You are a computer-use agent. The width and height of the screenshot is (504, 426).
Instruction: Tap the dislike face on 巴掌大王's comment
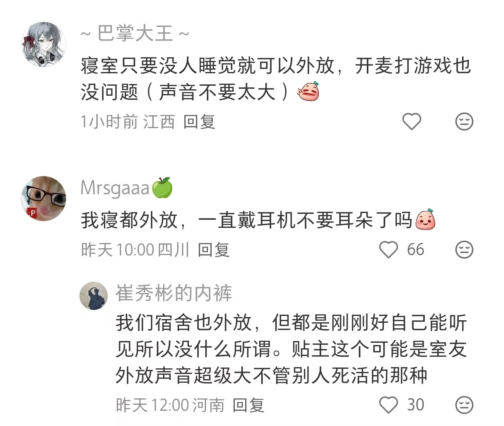[x=464, y=122]
